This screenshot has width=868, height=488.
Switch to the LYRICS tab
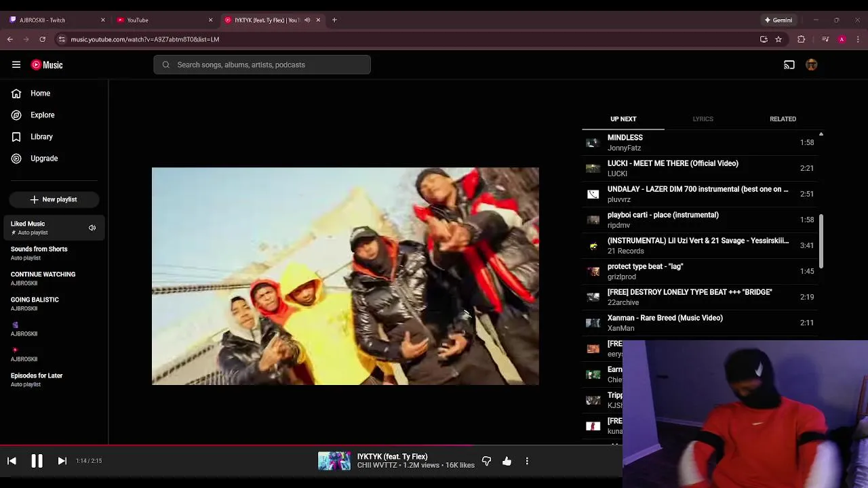tap(703, 119)
